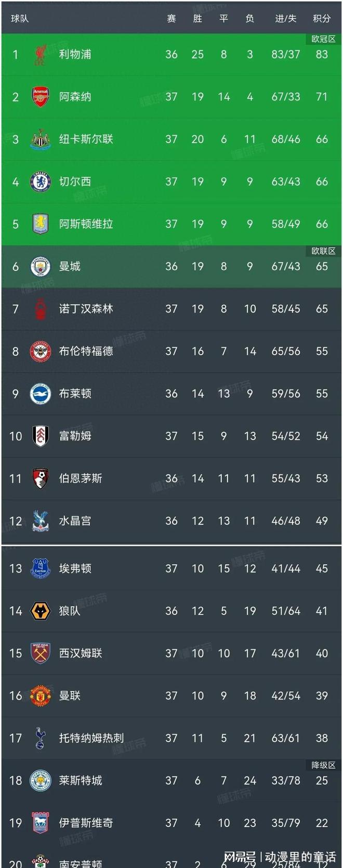Sort by the 胜 wins column
Screen dimensions: 343x868
click(197, 18)
